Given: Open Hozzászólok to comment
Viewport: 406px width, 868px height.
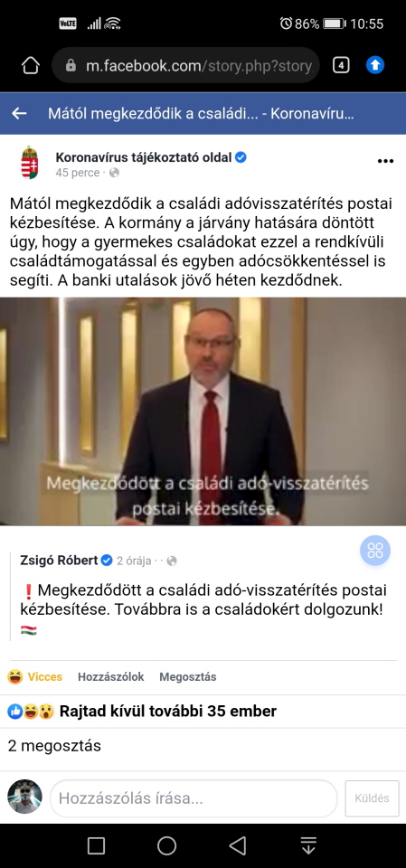Looking at the screenshot, I should [x=111, y=676].
